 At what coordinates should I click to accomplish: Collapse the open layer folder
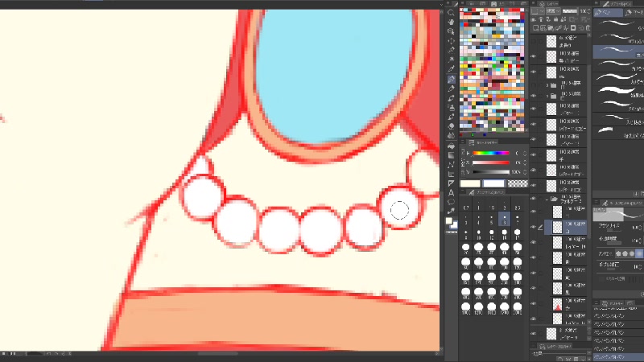click(x=547, y=198)
